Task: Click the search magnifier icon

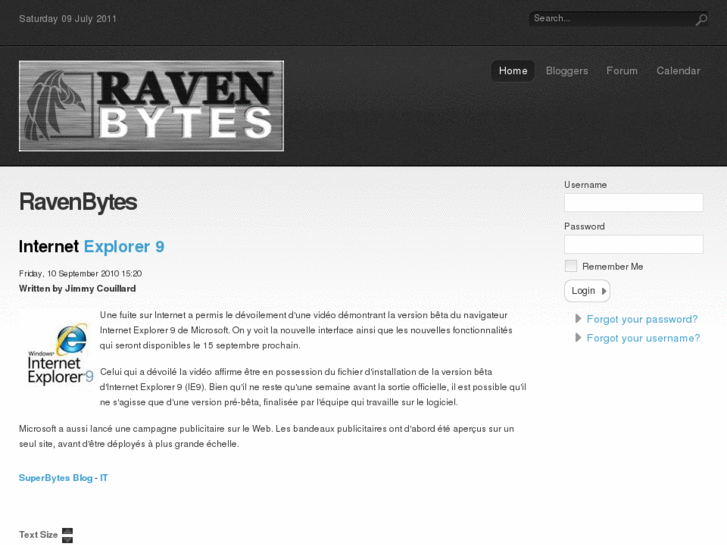Action: (701, 19)
